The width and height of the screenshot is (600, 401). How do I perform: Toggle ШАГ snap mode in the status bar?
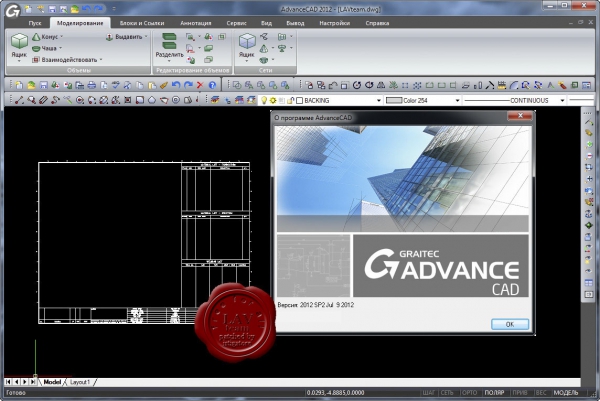click(429, 393)
